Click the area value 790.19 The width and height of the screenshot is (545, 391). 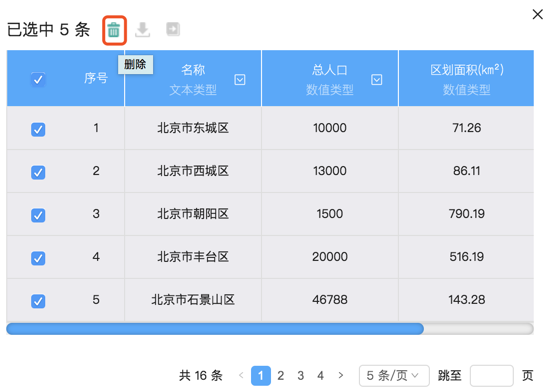(x=466, y=214)
